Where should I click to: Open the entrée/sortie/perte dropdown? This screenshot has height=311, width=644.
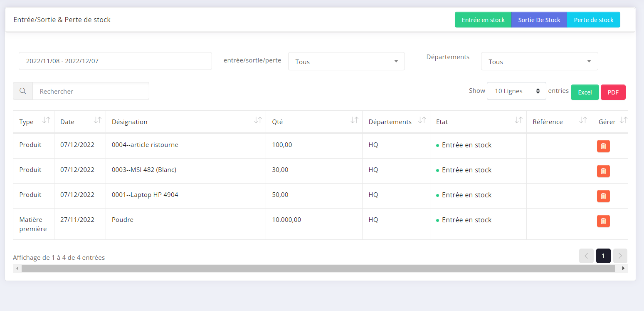[x=346, y=62]
